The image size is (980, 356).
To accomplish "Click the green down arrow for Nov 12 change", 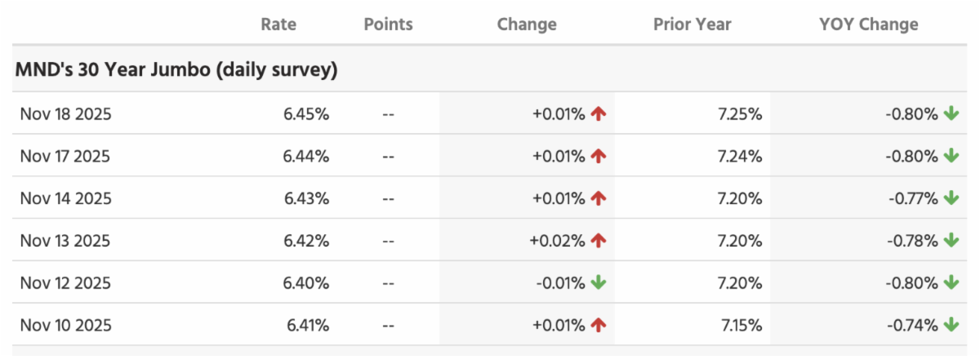I will [599, 283].
